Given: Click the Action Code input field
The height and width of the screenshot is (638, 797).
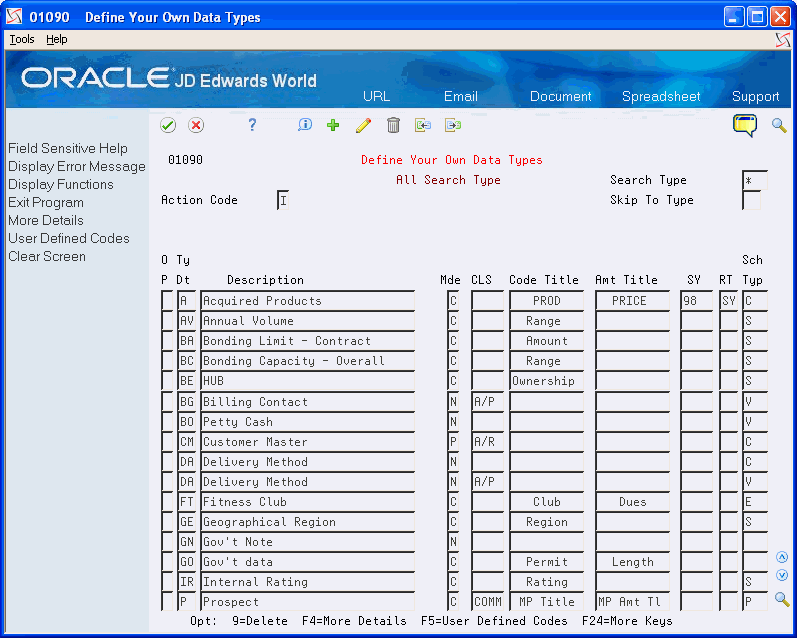Looking at the screenshot, I should (283, 200).
